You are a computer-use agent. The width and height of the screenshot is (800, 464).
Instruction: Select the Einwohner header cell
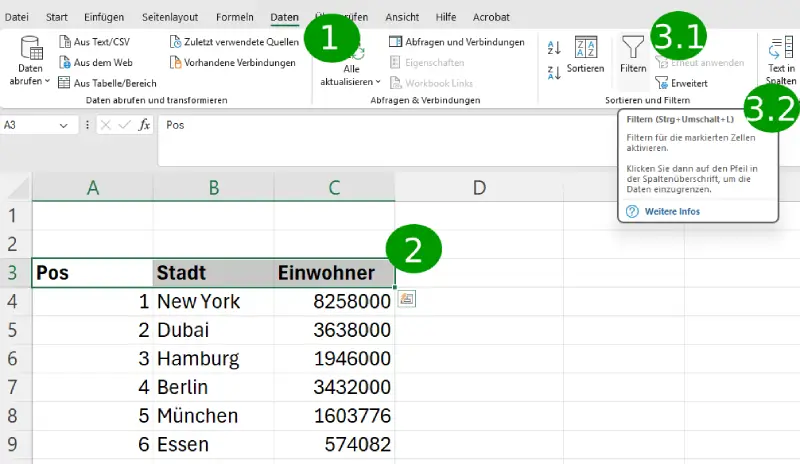click(334, 273)
